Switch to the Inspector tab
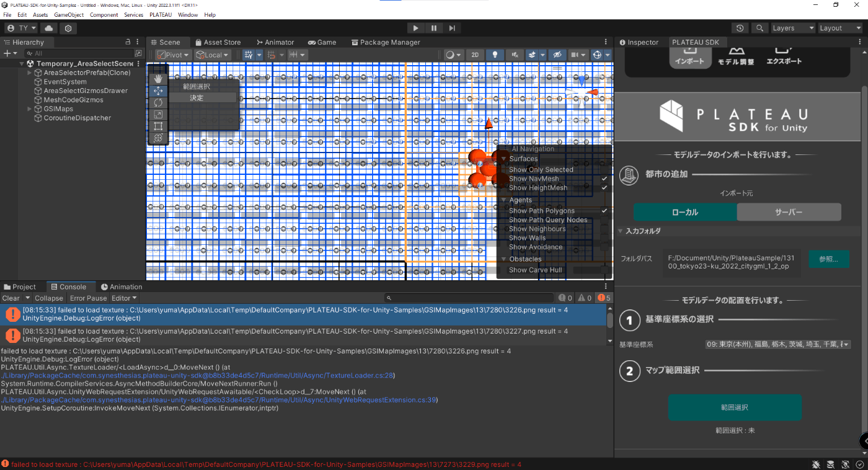The height and width of the screenshot is (470, 868). pyautogui.click(x=639, y=42)
